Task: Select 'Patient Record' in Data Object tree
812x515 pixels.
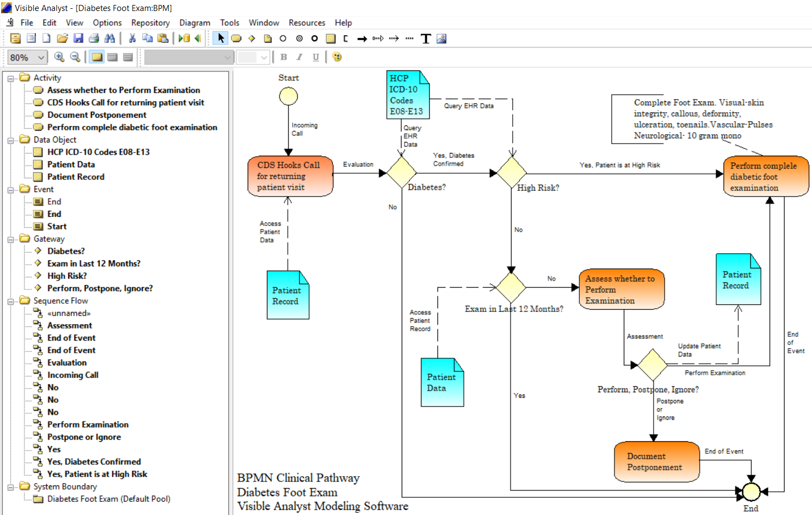Action: click(x=75, y=177)
